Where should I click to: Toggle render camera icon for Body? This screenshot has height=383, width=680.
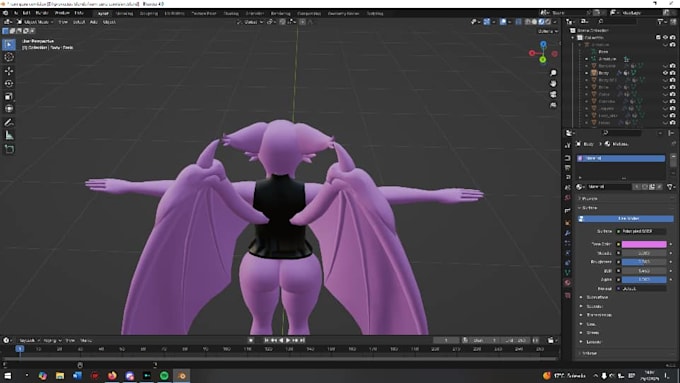click(673, 73)
